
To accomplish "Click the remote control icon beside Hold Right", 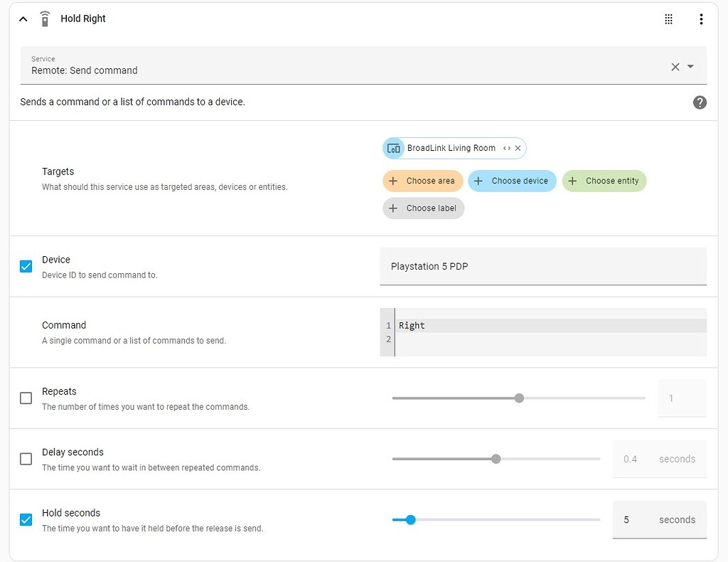I will (x=44, y=18).
